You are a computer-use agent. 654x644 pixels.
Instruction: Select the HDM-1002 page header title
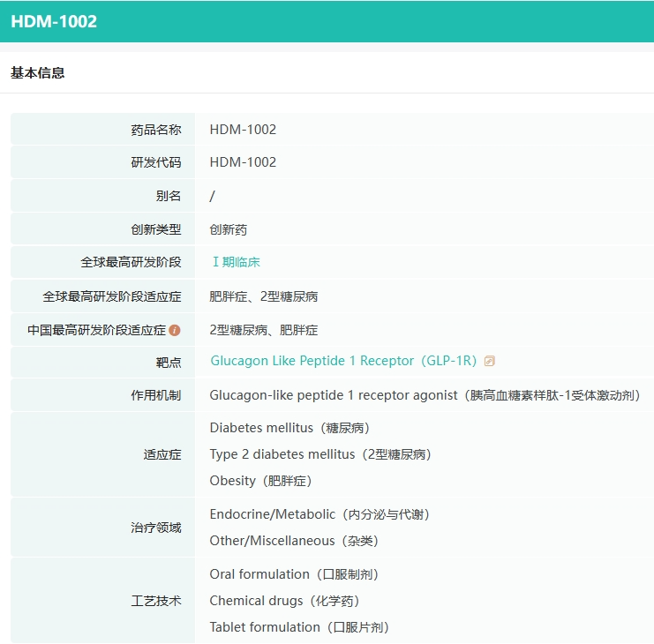pos(54,21)
